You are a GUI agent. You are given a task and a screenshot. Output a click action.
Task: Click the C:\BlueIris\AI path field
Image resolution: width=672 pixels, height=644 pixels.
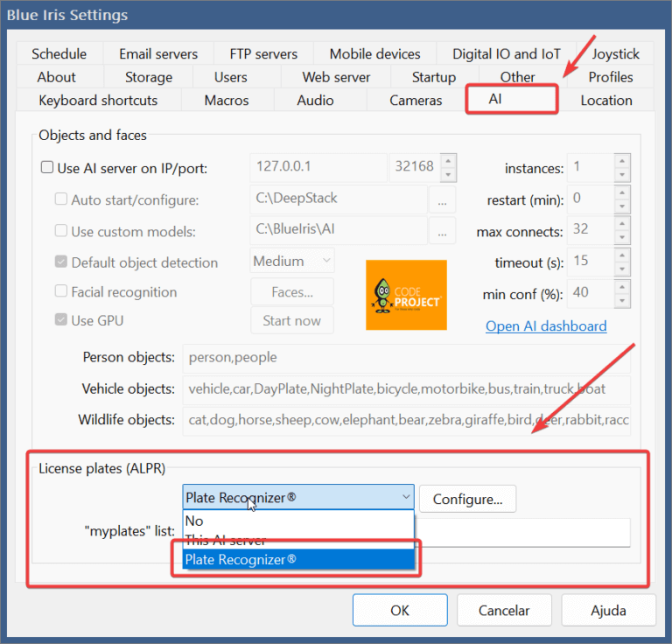tap(339, 230)
